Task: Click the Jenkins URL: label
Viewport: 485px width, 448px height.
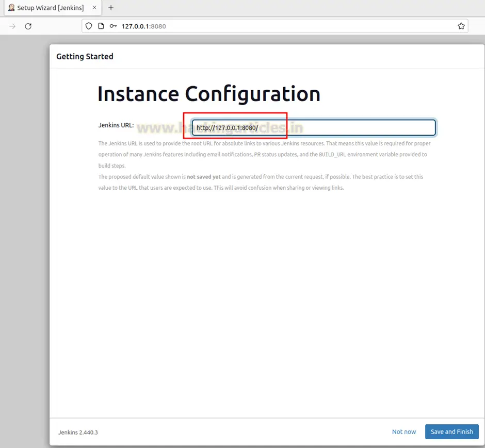Action: tap(116, 125)
